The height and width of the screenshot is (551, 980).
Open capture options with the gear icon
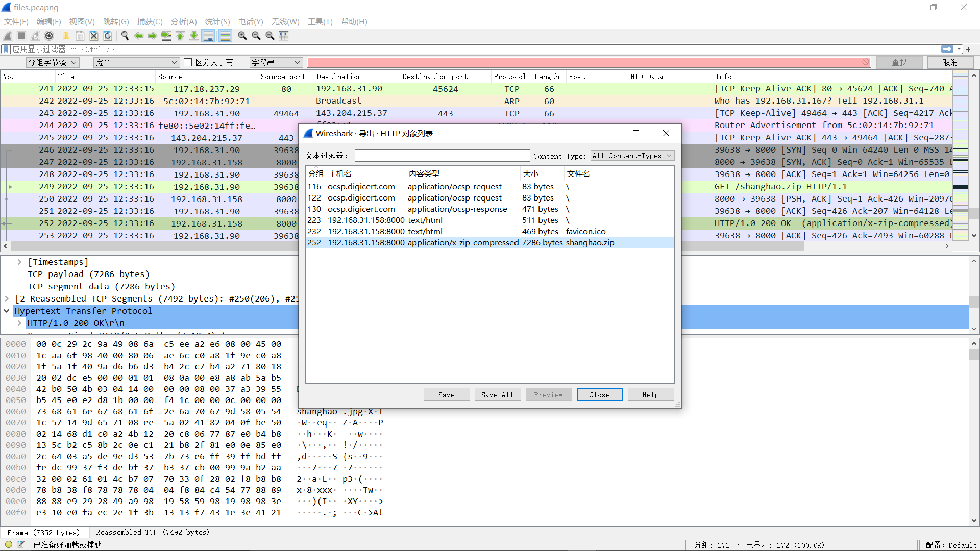(x=49, y=36)
